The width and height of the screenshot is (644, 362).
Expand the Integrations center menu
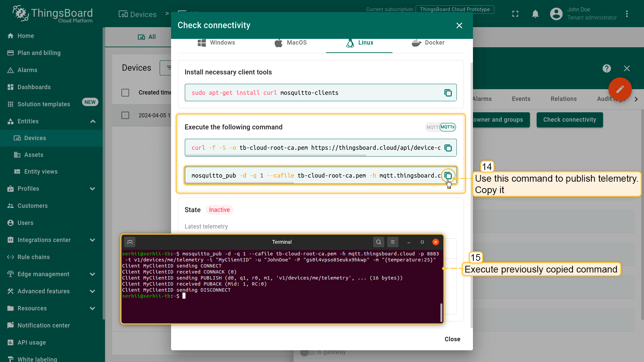[x=93, y=240]
